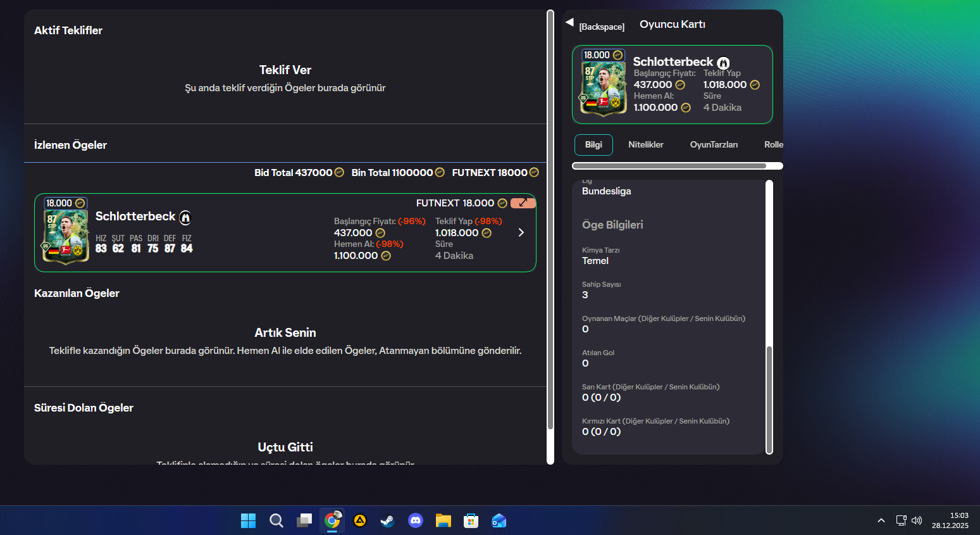Viewport: 980px width, 535px height.
Task: Click the Hemen Al (-98%) label in row
Action: tap(369, 244)
